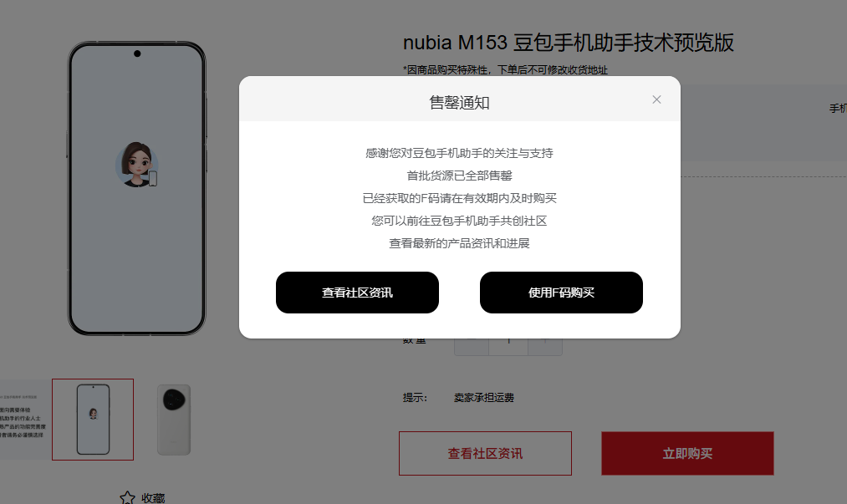Select the front-view phone thumbnail

(93, 420)
